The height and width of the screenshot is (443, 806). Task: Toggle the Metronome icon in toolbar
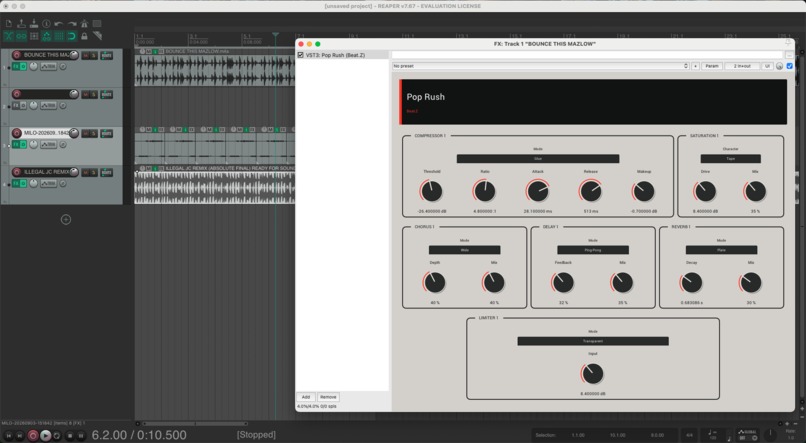[84, 24]
